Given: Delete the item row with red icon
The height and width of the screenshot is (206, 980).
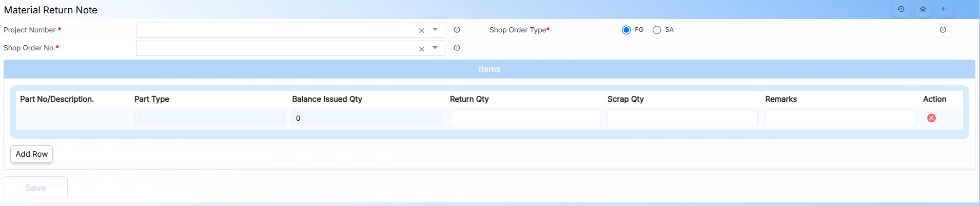Looking at the screenshot, I should tap(931, 118).
